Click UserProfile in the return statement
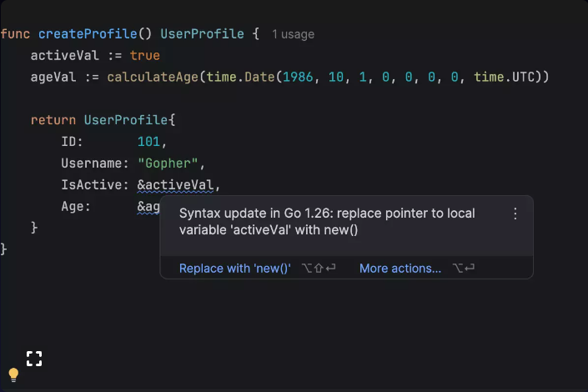588x392 pixels. pos(126,120)
